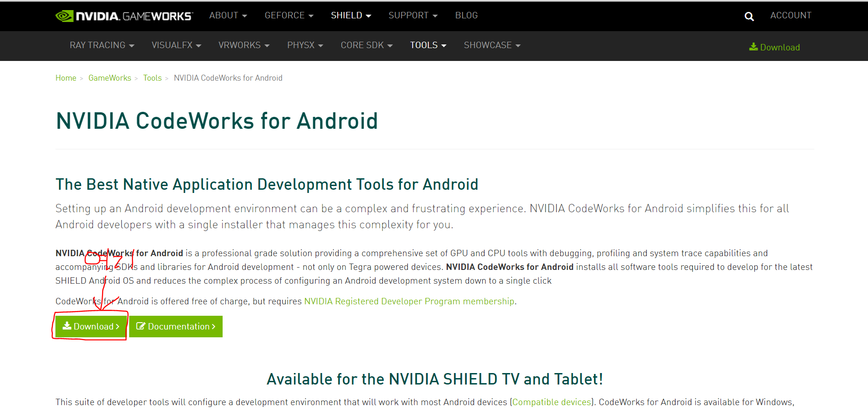The width and height of the screenshot is (868, 412).
Task: Expand the CORE SDK menu
Action: 366,45
